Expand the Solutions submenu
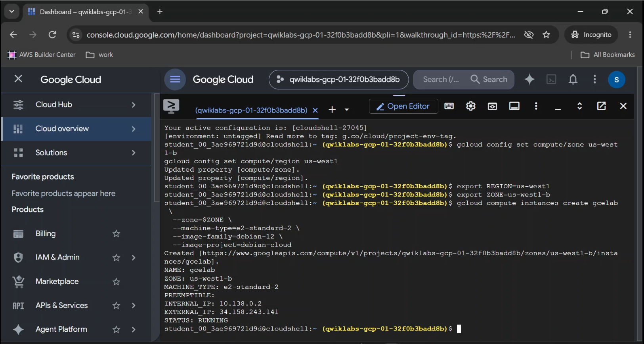This screenshot has height=344, width=644. tap(134, 153)
